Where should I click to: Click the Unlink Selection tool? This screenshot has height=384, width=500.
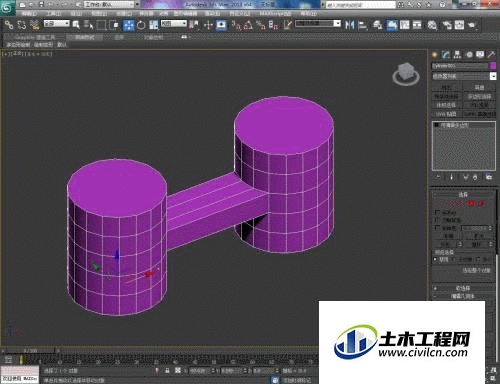pos(22,25)
